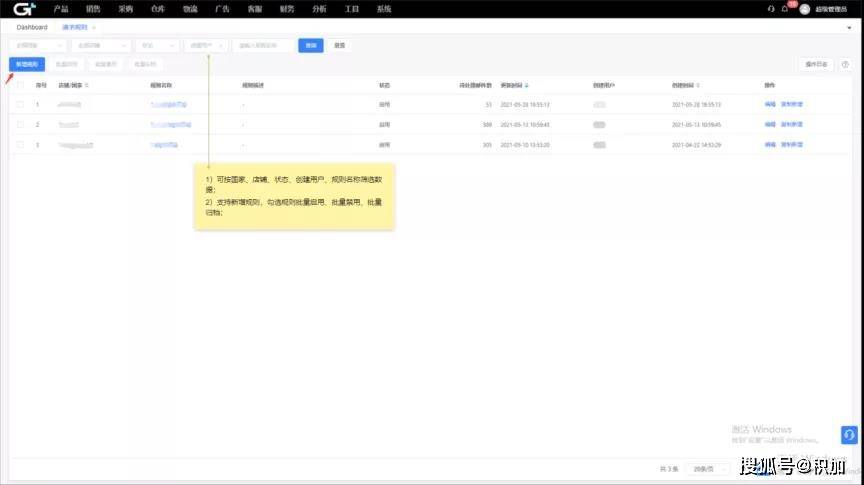
Task: Open the 物流 menu in top navigation
Action: point(190,8)
